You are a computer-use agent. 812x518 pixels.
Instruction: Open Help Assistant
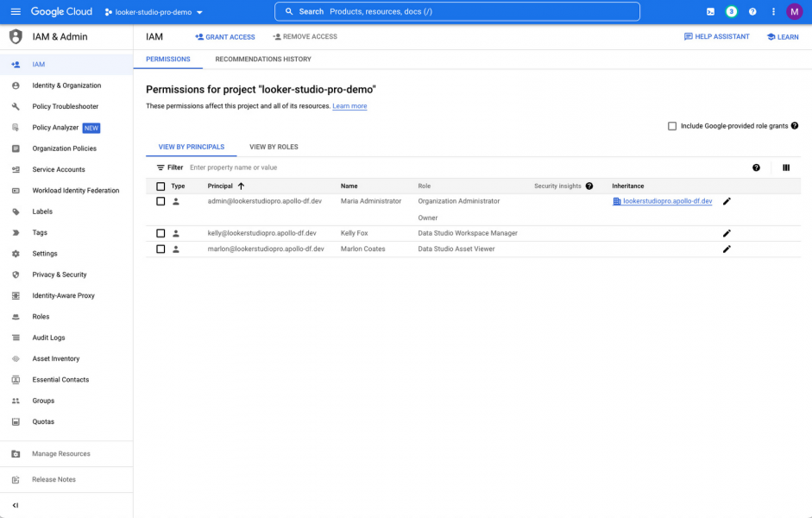[x=717, y=37]
